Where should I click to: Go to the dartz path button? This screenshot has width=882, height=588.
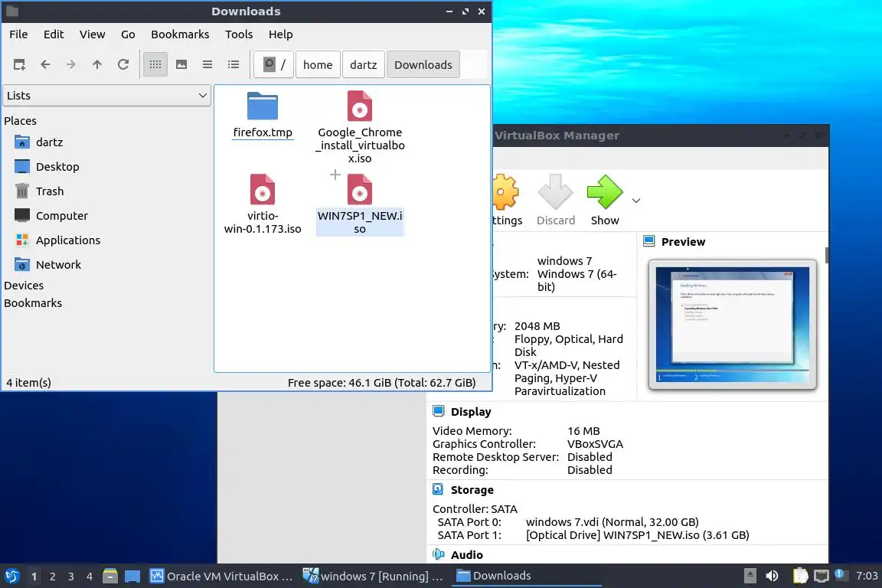click(364, 65)
